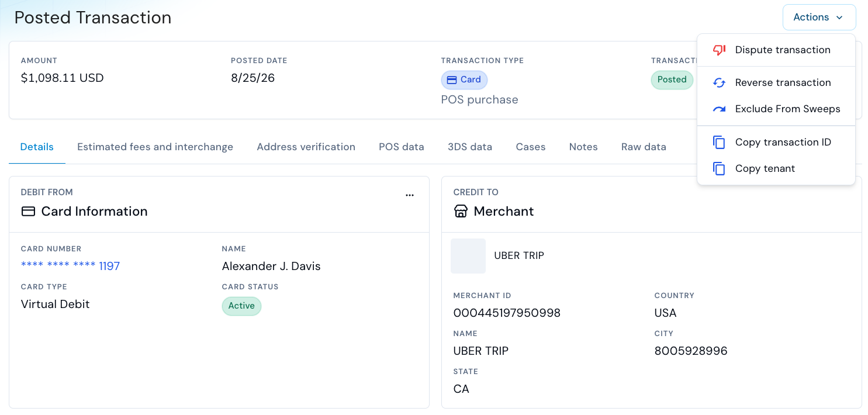Click the Card transaction type badge
Image resolution: width=868 pixels, height=415 pixels.
(x=464, y=80)
